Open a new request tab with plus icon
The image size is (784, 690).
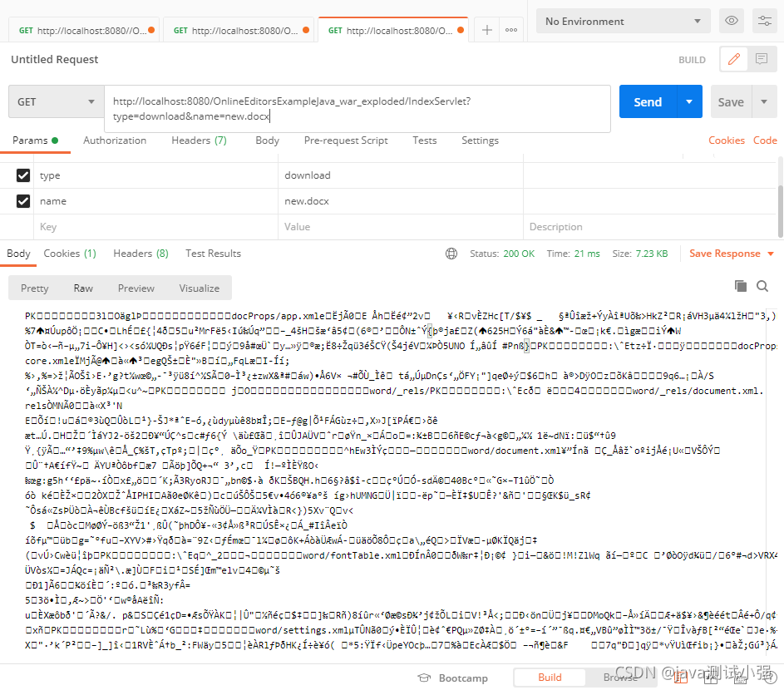click(486, 30)
